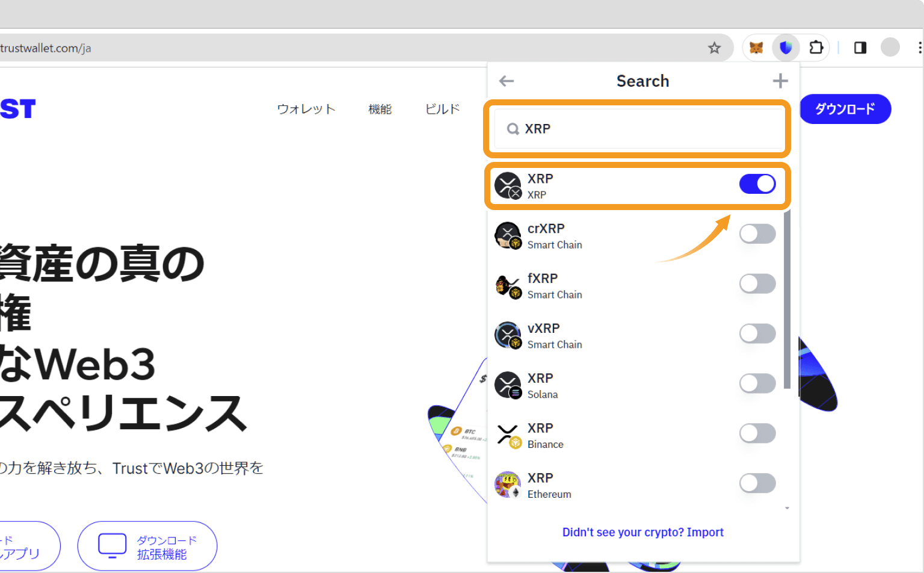Enable the XRP Solana toggle
Screen dimensions: 924x573
[x=757, y=384]
